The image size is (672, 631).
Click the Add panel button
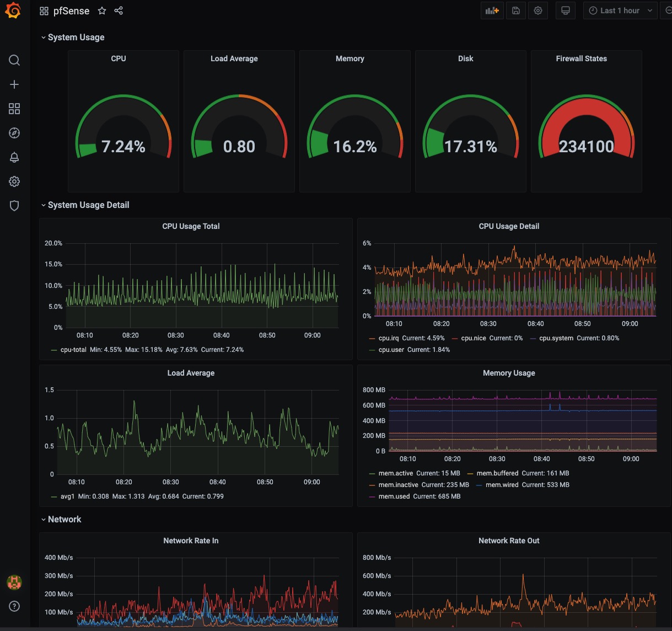[491, 10]
